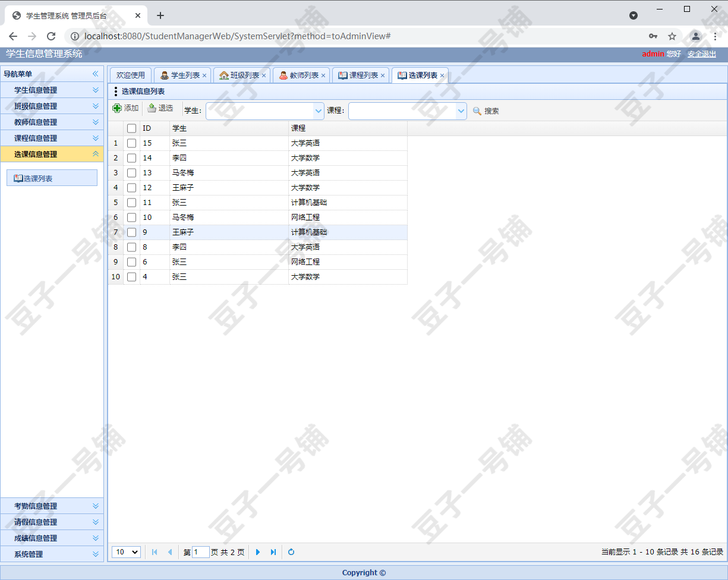Select the 学生 filter input field
Viewport: 728px width, 580px height.
tap(259, 111)
